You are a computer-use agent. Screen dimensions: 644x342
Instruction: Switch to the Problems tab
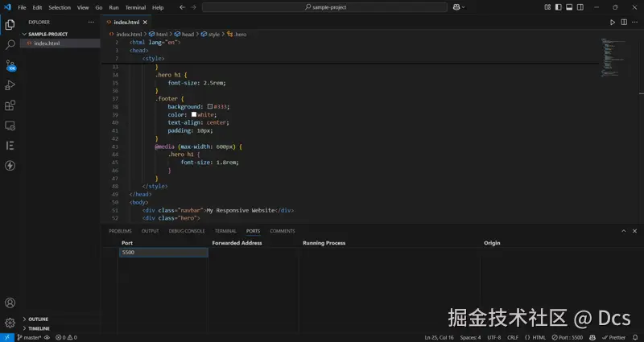[x=120, y=231]
